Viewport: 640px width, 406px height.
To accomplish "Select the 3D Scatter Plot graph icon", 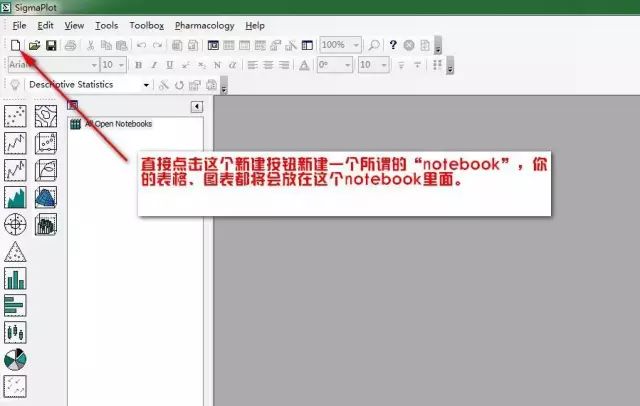I will click(x=46, y=143).
